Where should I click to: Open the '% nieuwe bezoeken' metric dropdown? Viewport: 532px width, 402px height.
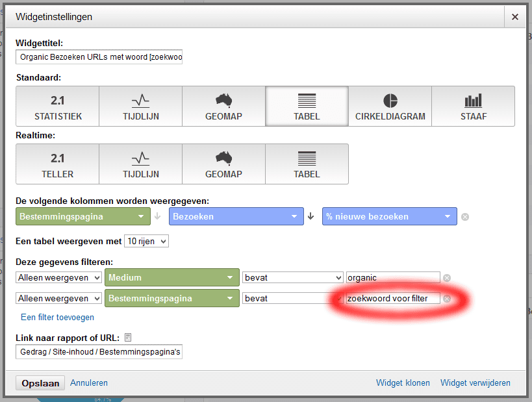390,216
